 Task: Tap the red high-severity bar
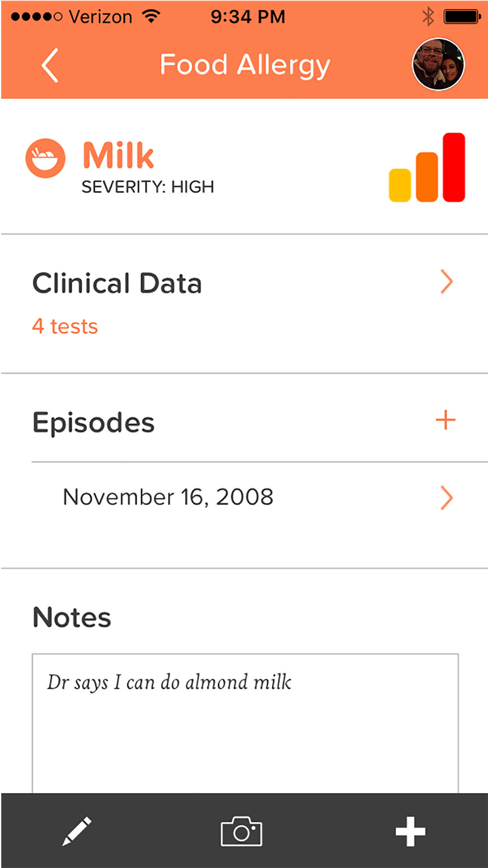tap(454, 167)
